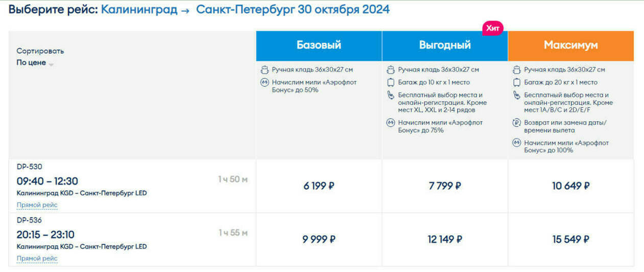The height and width of the screenshot is (272, 644).
Task: Click the backpack icon in Базовый column
Action: [265, 70]
